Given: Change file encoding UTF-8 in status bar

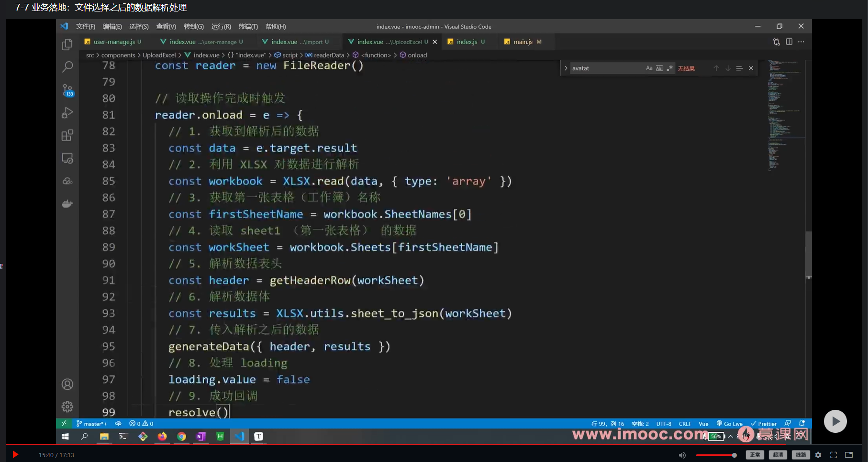Looking at the screenshot, I should [x=664, y=424].
